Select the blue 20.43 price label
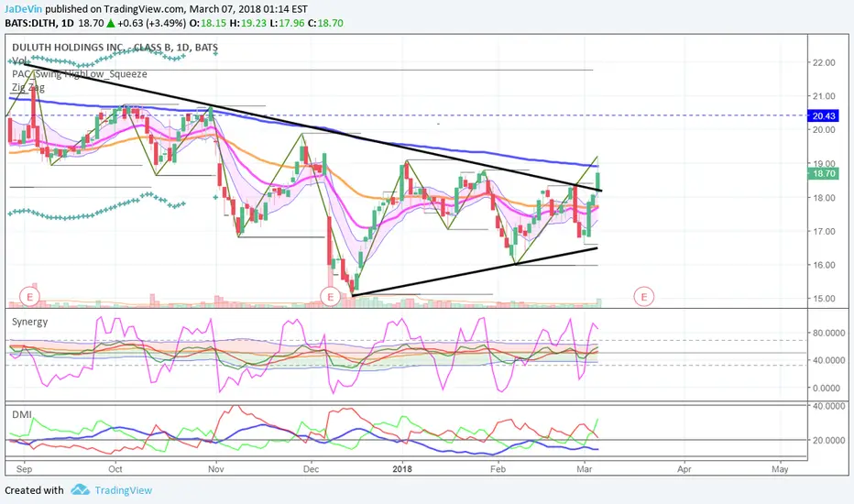Viewport: 854px width, 504px height. pos(824,115)
